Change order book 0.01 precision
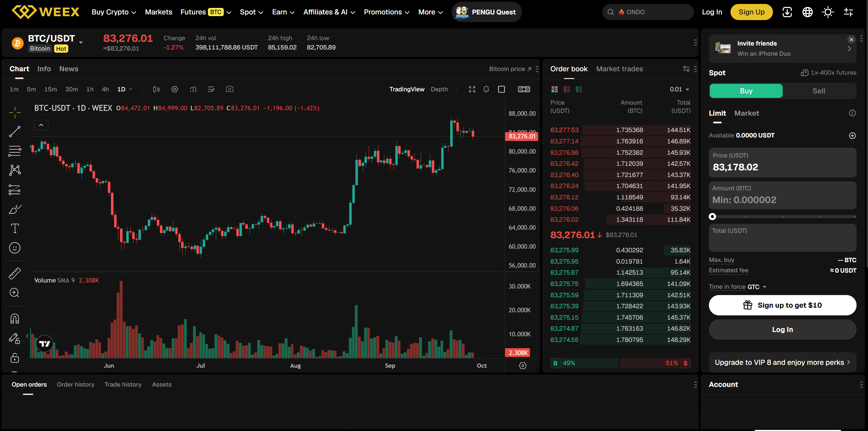This screenshot has height=431, width=868. tap(679, 89)
